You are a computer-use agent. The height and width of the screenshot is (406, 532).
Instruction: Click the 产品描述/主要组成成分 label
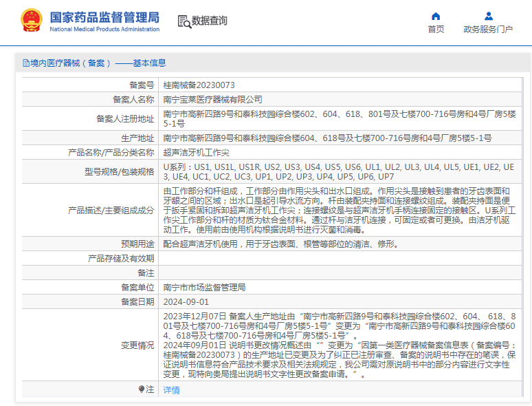[x=111, y=211]
